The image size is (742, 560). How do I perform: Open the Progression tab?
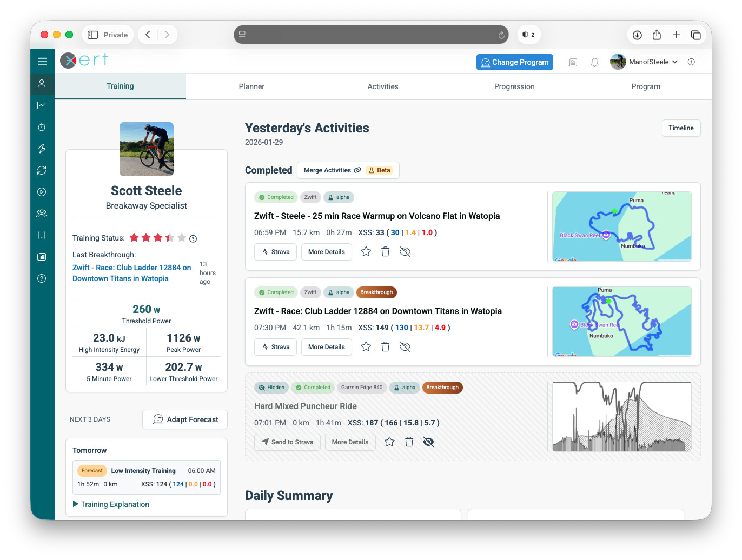coord(514,86)
